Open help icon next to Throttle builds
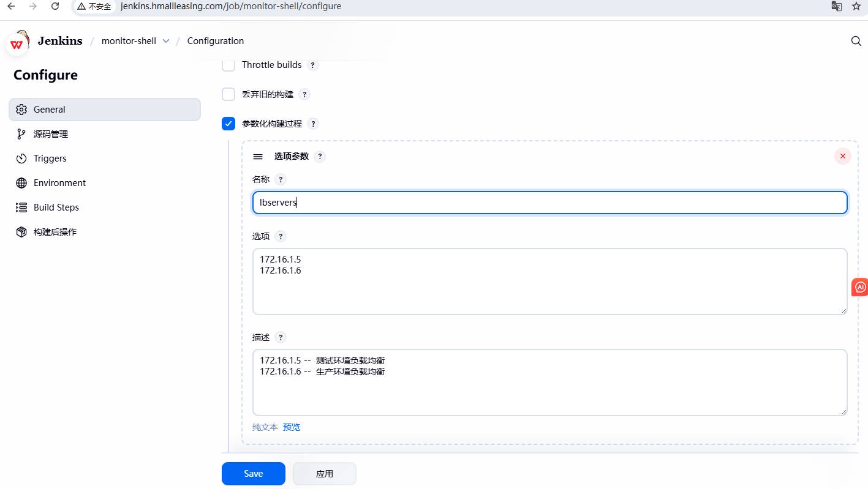The height and width of the screenshot is (489, 868). [x=312, y=65]
